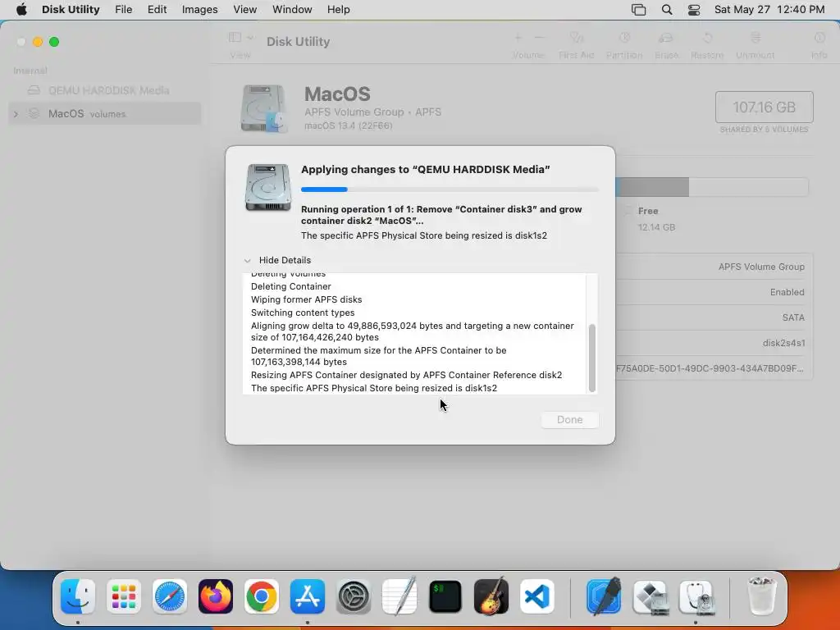Open App Store from the dock

coord(308,596)
